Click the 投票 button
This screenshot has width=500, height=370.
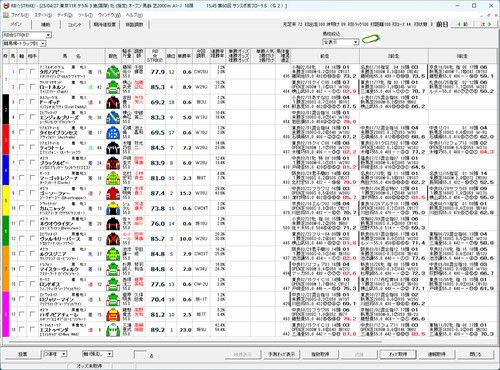click(23, 354)
